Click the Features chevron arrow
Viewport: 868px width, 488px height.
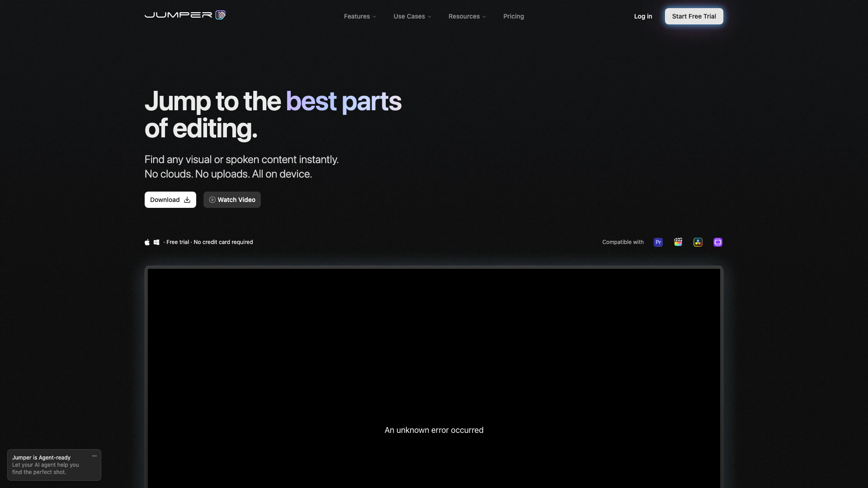point(374,17)
